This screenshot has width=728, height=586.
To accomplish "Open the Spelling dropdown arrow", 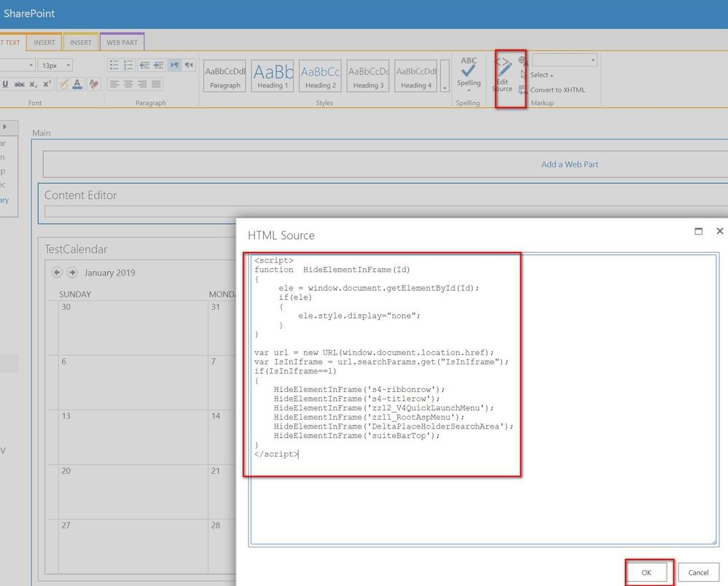I will (x=469, y=90).
